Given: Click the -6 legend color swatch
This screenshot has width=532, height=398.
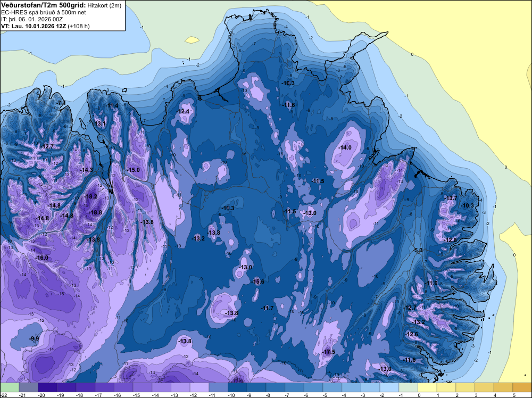Looking at the screenshot, I should point(313,387).
